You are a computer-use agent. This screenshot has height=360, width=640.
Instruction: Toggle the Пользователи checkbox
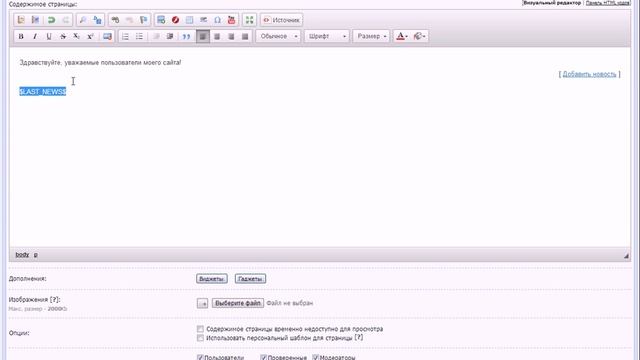click(200, 358)
